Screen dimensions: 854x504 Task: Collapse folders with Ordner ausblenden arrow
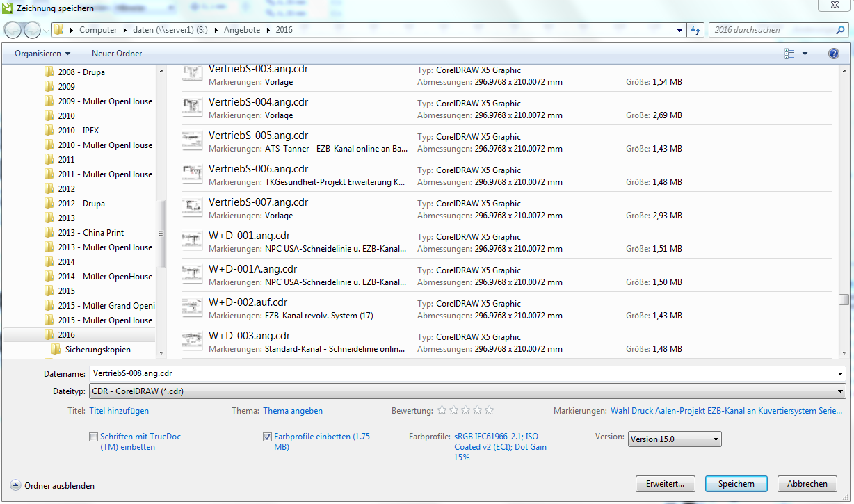pyautogui.click(x=15, y=486)
